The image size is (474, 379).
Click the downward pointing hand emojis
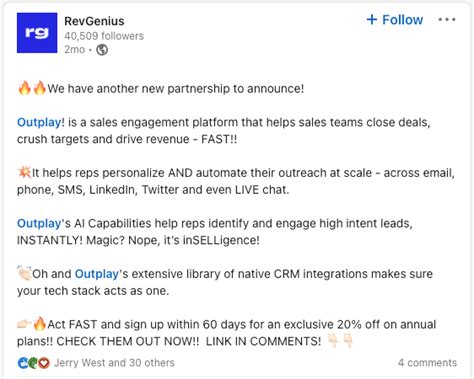(x=340, y=341)
